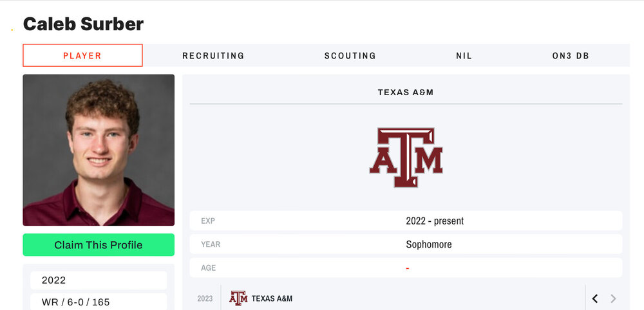Screen dimensions: 644x310
Task: Switch to the RECRUITING tab
Action: tap(213, 55)
